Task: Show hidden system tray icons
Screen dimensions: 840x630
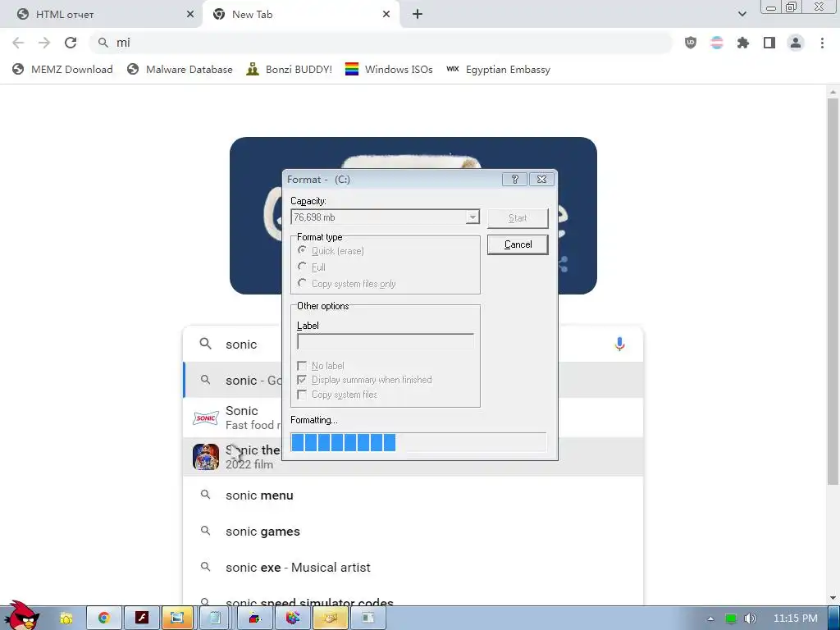Action: (x=710, y=619)
